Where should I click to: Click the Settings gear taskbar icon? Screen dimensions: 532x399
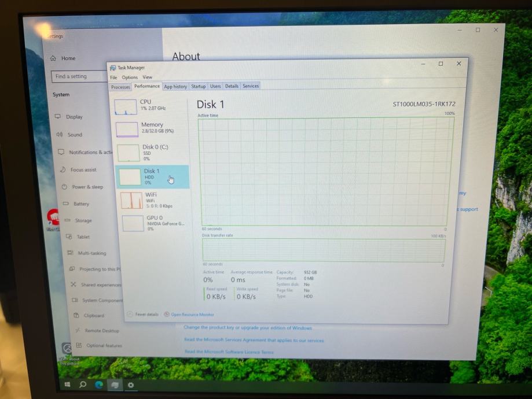tap(131, 385)
